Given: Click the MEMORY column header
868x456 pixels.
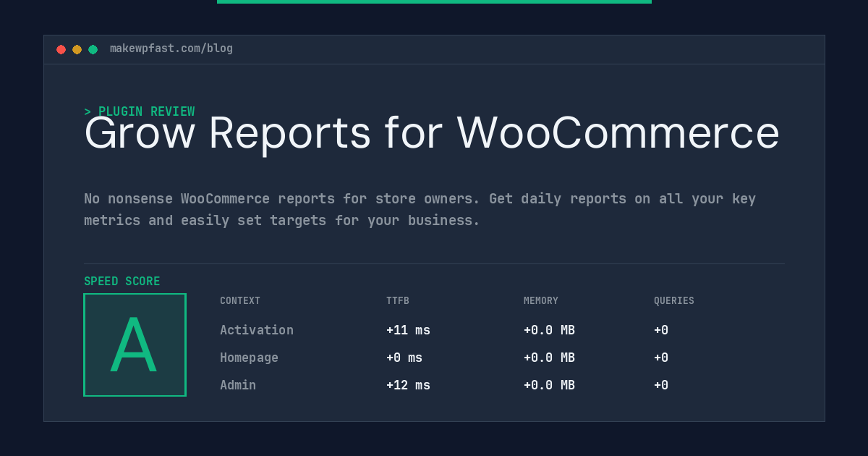Looking at the screenshot, I should coord(541,301).
